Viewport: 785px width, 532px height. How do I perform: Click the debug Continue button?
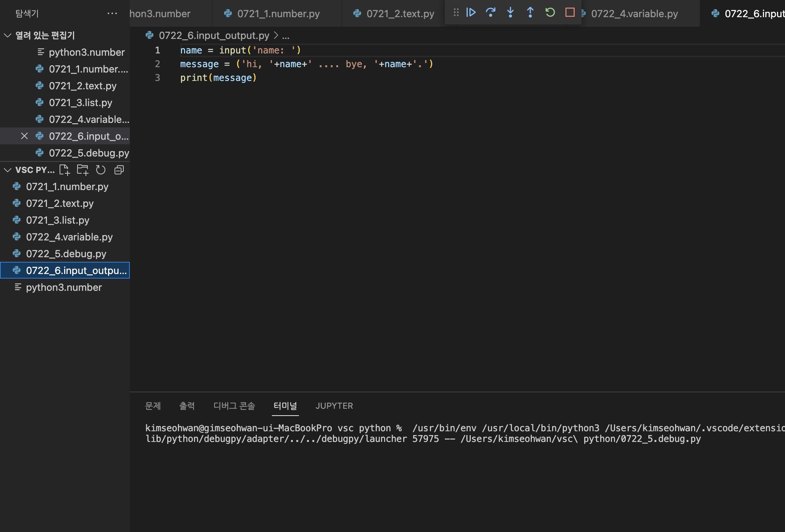(x=471, y=13)
